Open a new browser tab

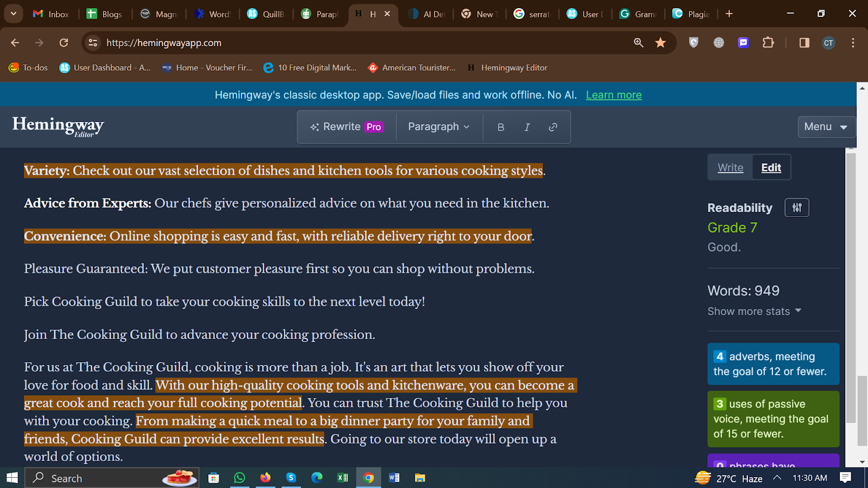pyautogui.click(x=729, y=14)
